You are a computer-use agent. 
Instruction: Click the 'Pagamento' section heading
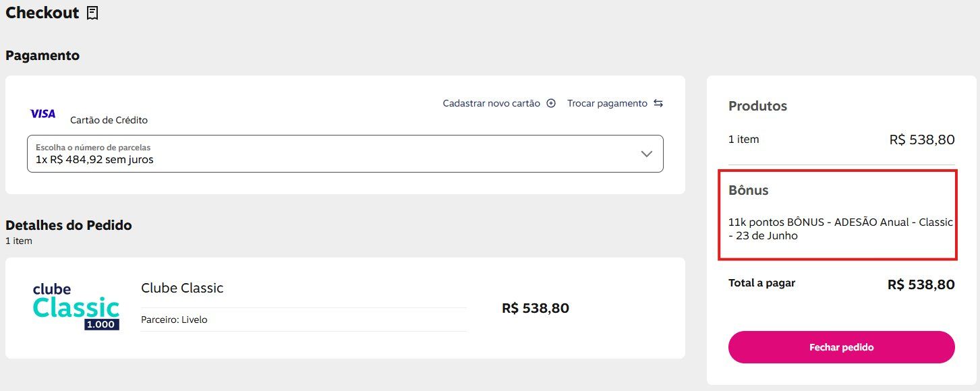coord(42,55)
